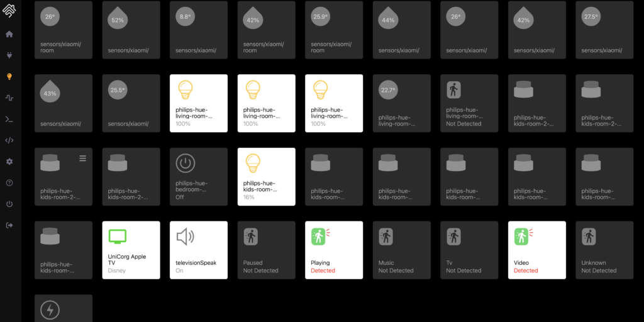This screenshot has height=322, width=644.
Task: Open the Terminal from the sidebar
Action: [x=9, y=119]
